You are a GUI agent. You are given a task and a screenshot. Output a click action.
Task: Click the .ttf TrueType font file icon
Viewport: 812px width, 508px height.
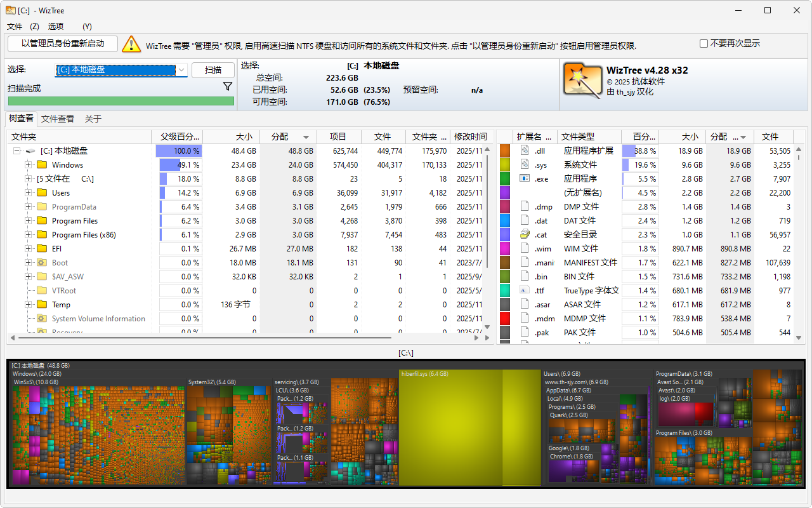point(525,290)
